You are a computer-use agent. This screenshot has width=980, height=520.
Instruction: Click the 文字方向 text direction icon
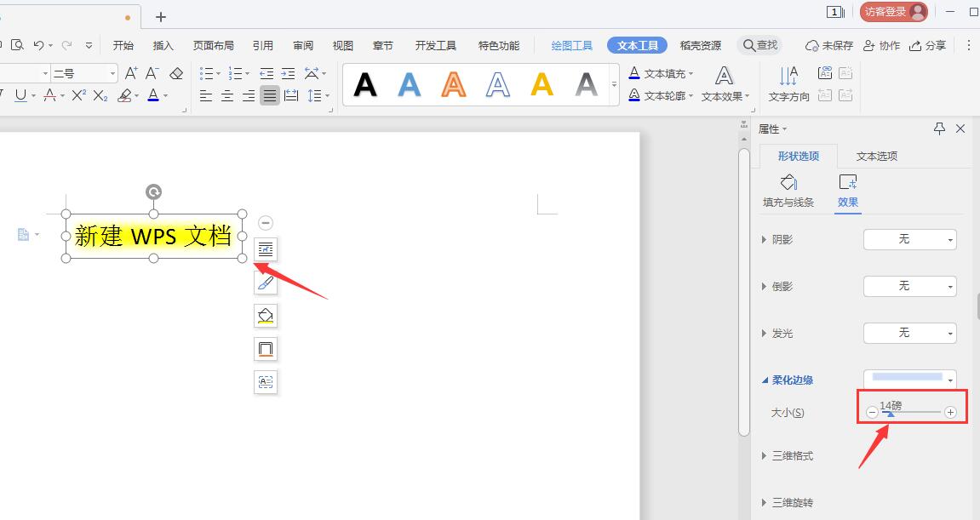(788, 84)
